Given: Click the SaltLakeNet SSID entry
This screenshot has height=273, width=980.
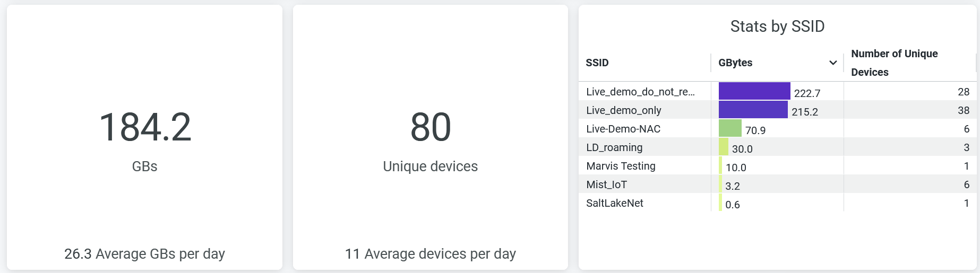Looking at the screenshot, I should (614, 203).
